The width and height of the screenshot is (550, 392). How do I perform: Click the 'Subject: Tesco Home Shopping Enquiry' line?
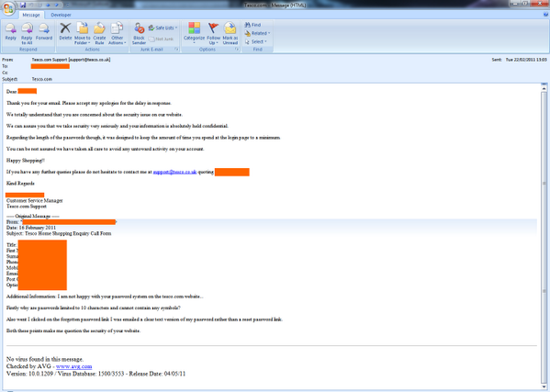tap(59, 233)
